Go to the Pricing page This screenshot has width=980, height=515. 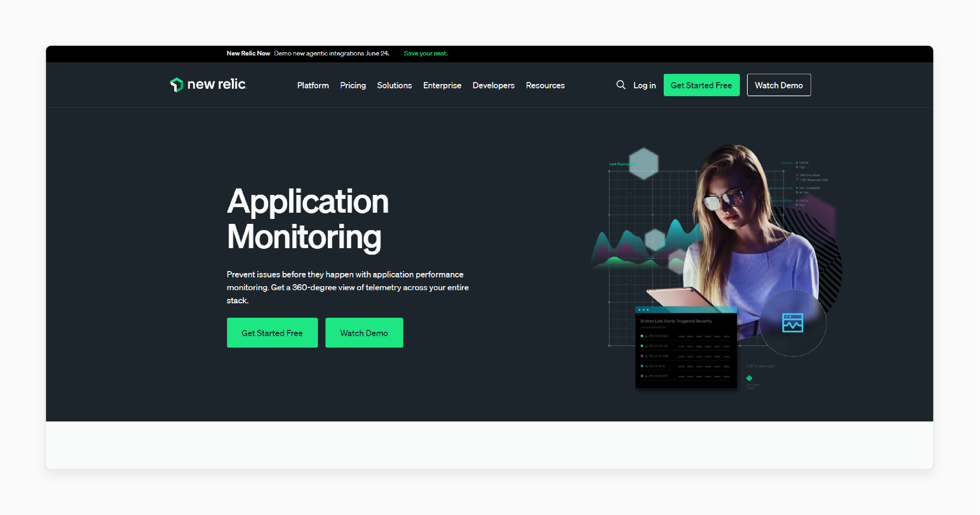click(353, 85)
